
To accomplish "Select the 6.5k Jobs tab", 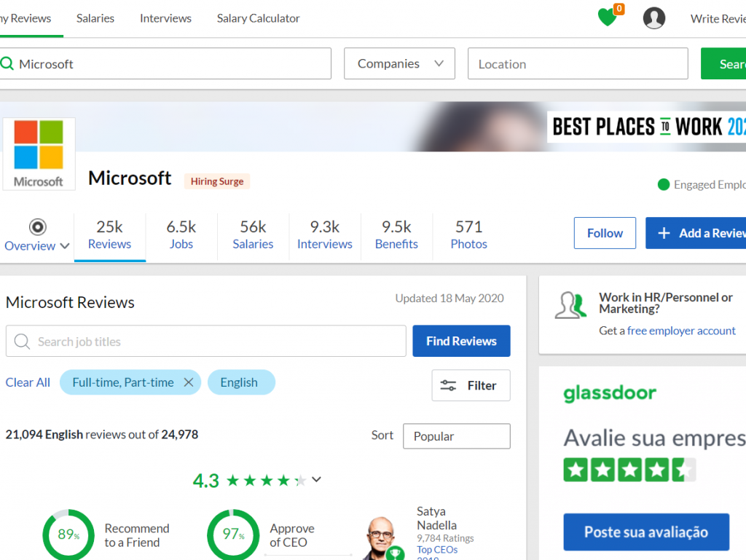I will [181, 234].
